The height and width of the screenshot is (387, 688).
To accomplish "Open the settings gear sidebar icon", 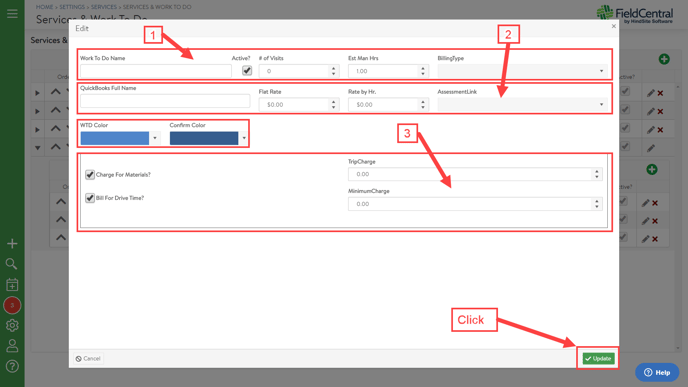I will [12, 325].
